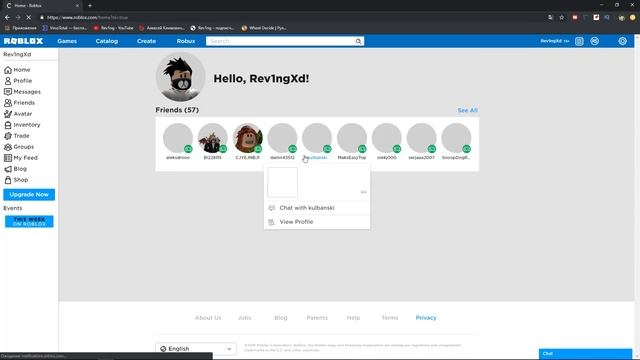Click the search magnifier icon

pos(358,41)
